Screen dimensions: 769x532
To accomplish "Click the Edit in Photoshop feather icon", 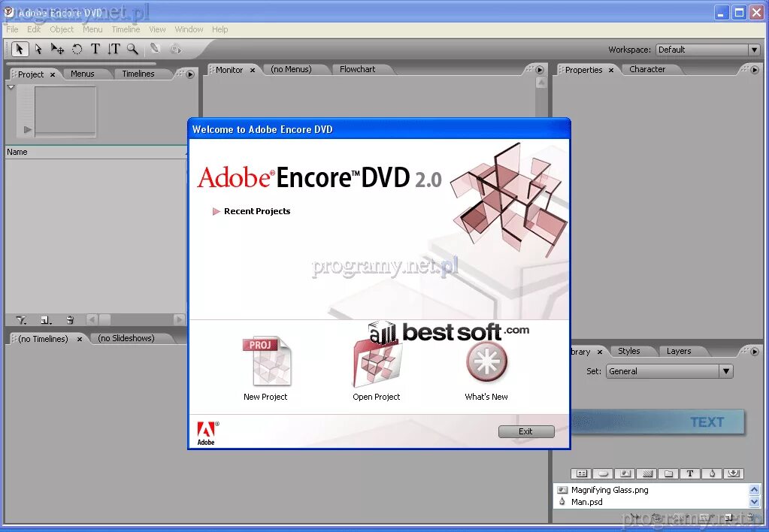I will [156, 49].
